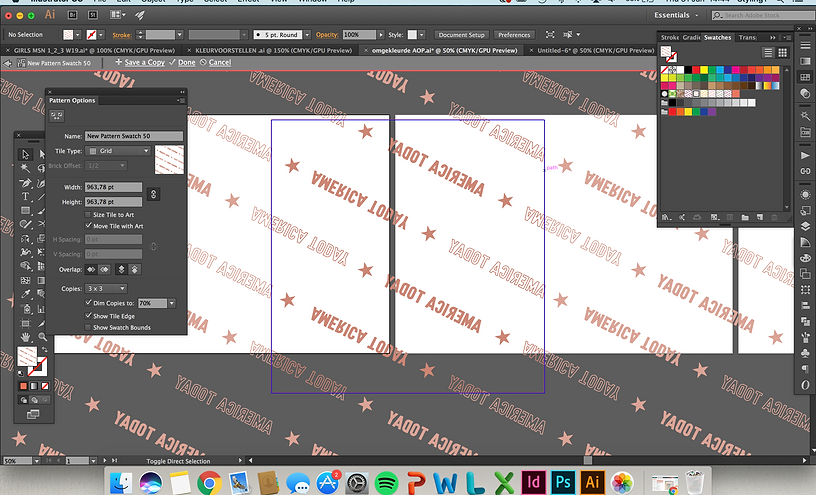The height and width of the screenshot is (495, 816).
Task: Choose right in front overlap option
Action: point(104,269)
